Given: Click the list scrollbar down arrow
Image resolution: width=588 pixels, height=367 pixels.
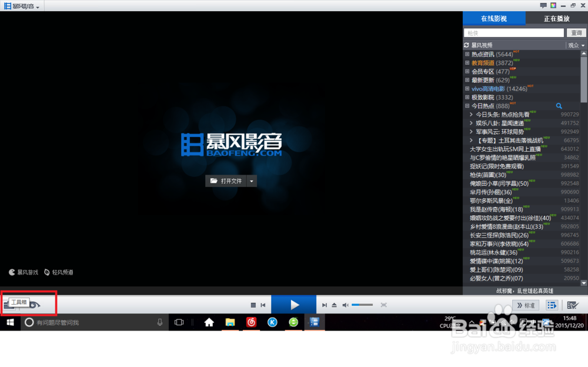Looking at the screenshot, I should coord(584,283).
